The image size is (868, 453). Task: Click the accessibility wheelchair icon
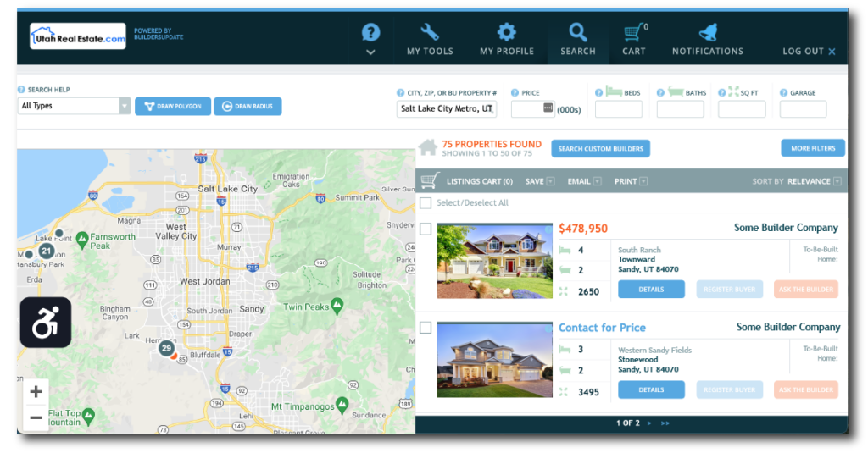click(45, 323)
